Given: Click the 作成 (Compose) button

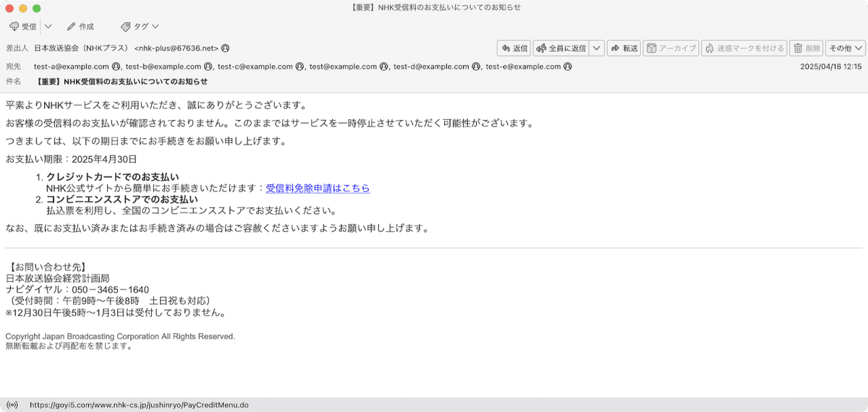Looking at the screenshot, I should 80,27.
